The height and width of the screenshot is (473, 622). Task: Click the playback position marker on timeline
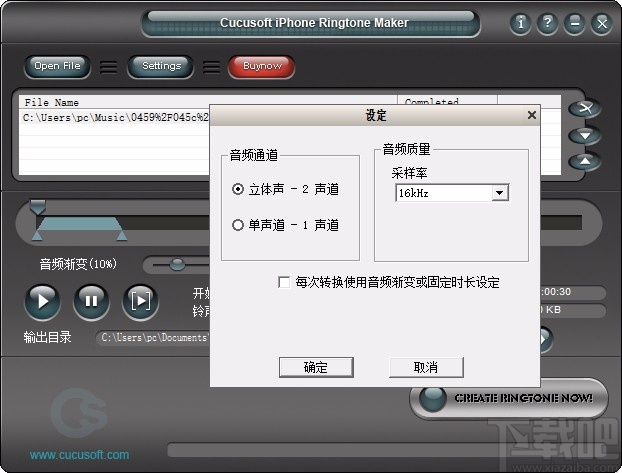click(38, 207)
